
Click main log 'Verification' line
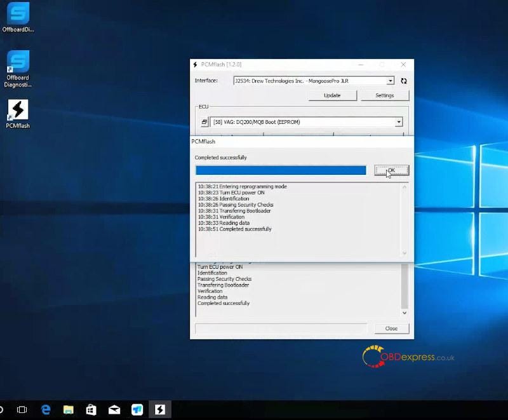click(x=210, y=291)
